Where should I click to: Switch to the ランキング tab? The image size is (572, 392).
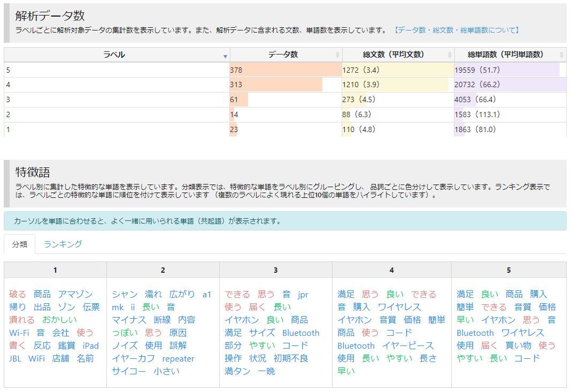tap(63, 244)
